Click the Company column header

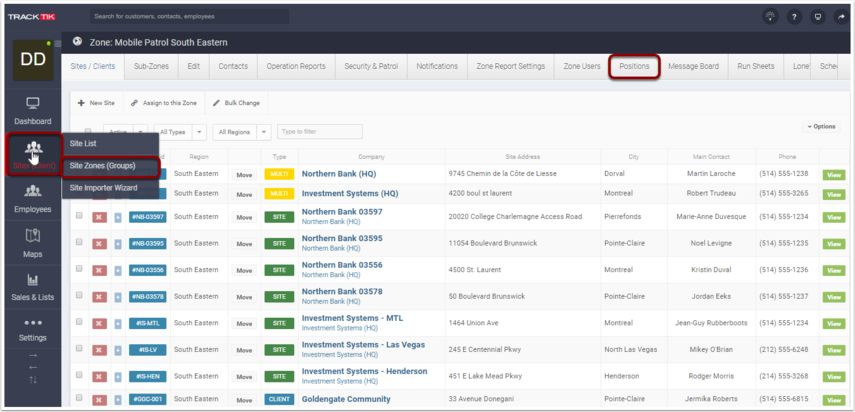click(371, 156)
